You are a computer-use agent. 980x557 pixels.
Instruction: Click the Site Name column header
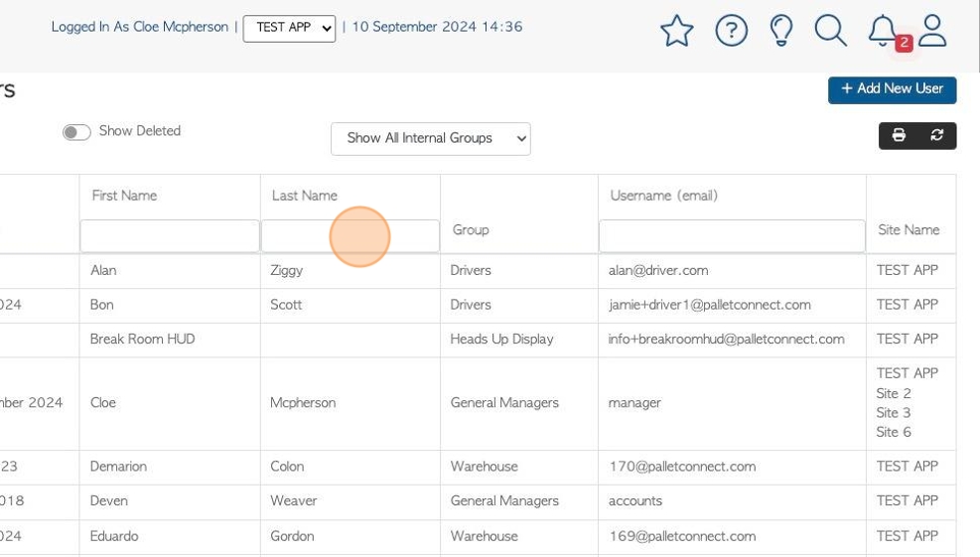click(x=909, y=229)
